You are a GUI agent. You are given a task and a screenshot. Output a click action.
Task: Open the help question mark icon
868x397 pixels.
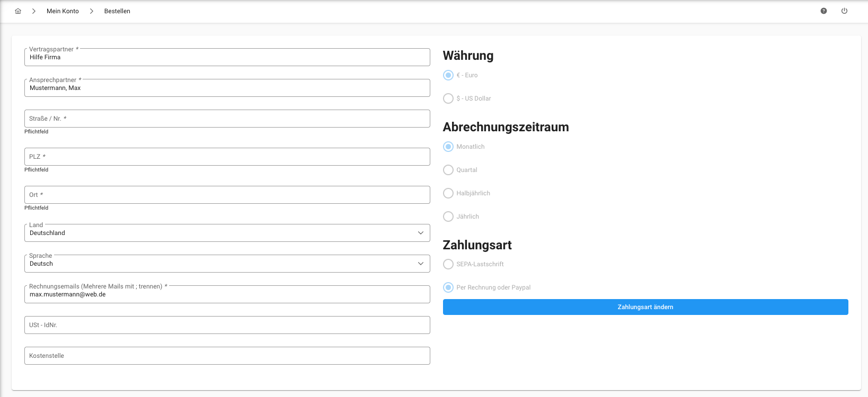tap(823, 11)
